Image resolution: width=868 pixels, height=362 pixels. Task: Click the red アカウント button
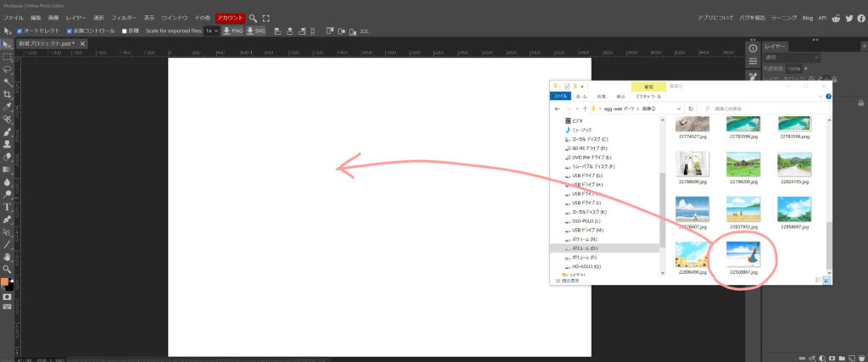(x=229, y=17)
